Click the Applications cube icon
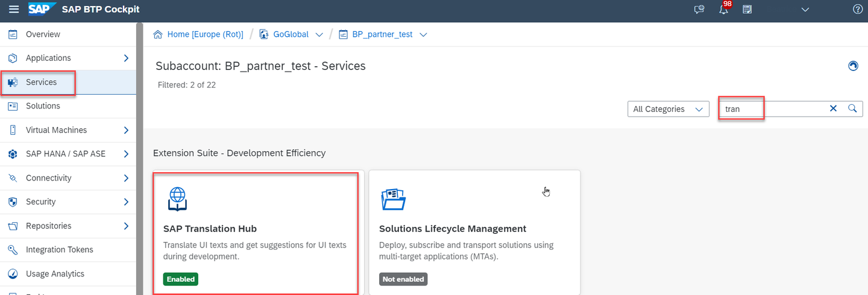This screenshot has height=295, width=868. 13,58
